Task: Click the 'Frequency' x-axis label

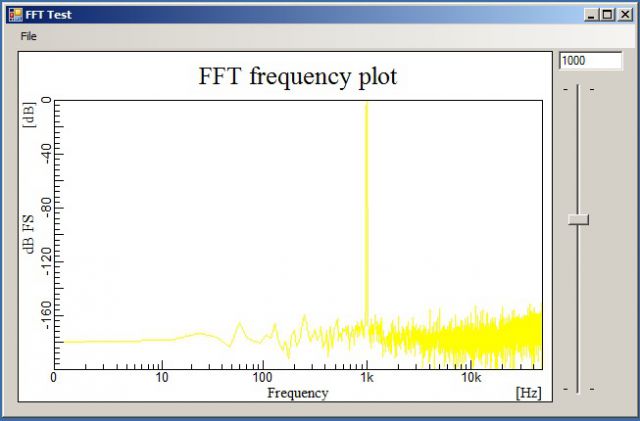Action: click(298, 393)
